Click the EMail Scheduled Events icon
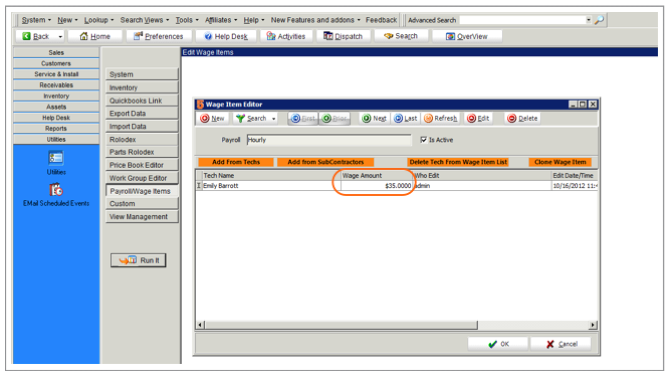The height and width of the screenshot is (376, 671). (56, 189)
